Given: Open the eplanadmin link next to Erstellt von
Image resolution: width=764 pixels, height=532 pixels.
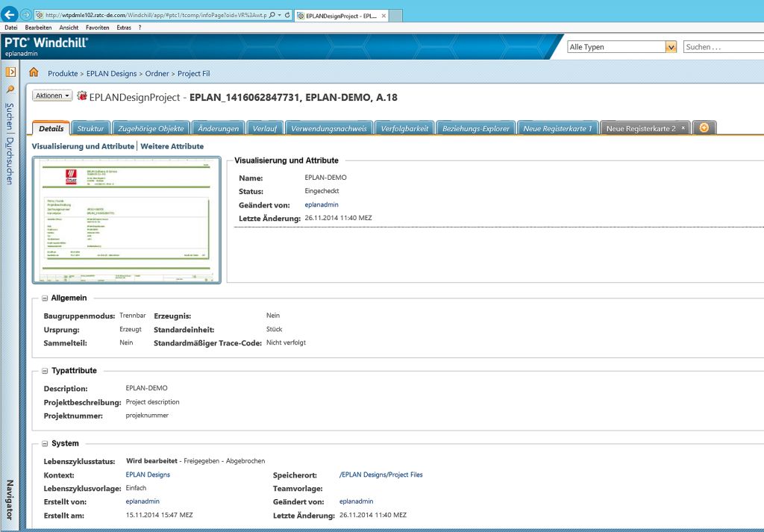Looking at the screenshot, I should tap(143, 501).
